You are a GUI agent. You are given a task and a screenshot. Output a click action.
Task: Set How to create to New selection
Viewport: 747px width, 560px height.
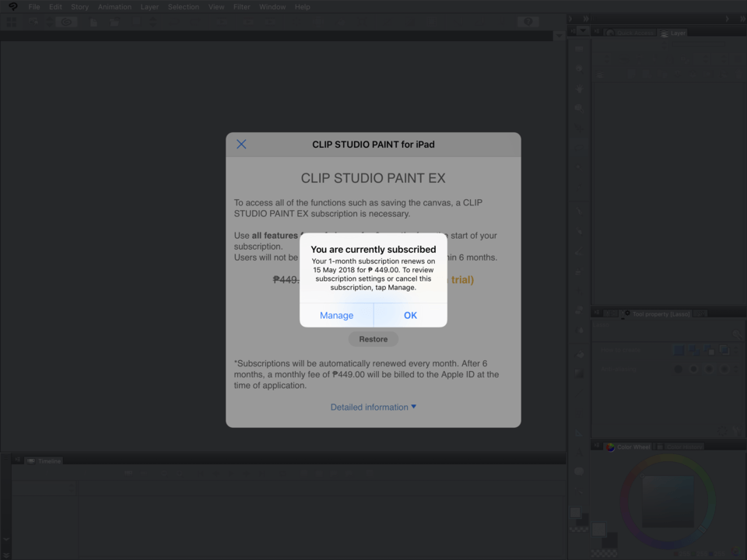point(679,350)
